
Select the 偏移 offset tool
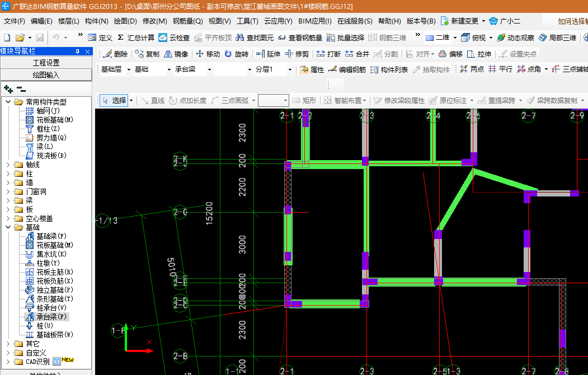coord(450,54)
